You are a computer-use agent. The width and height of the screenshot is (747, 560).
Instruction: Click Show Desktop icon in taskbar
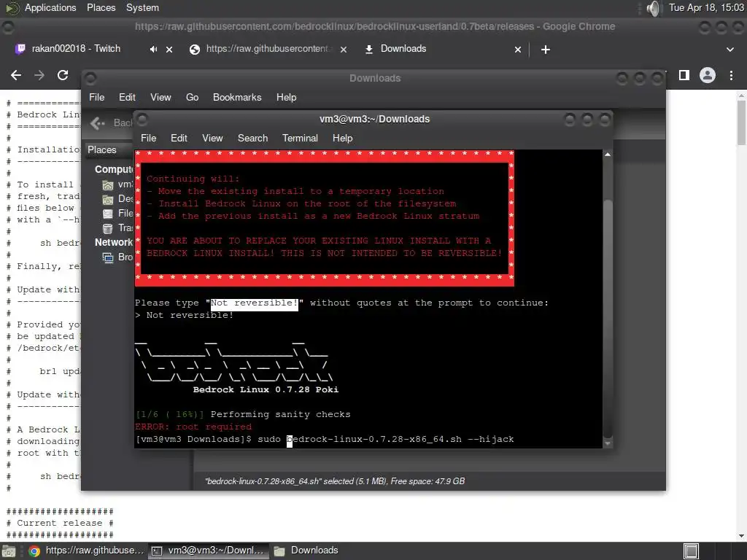coord(9,551)
